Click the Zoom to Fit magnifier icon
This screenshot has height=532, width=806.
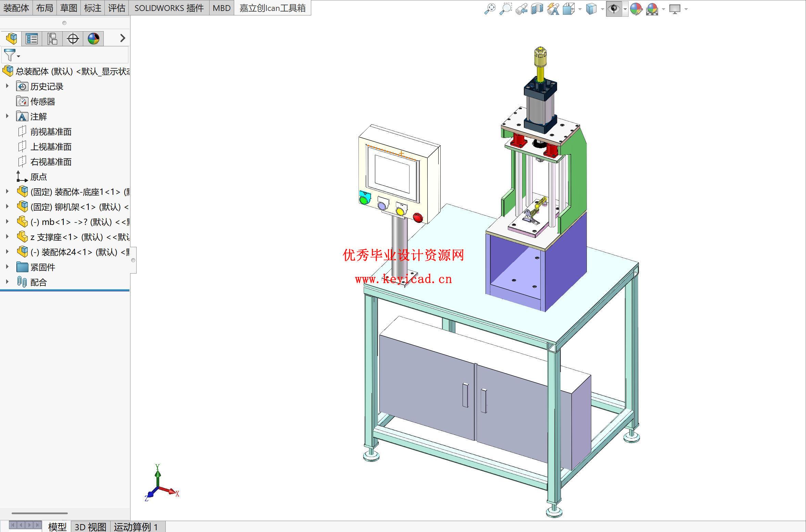pyautogui.click(x=490, y=9)
